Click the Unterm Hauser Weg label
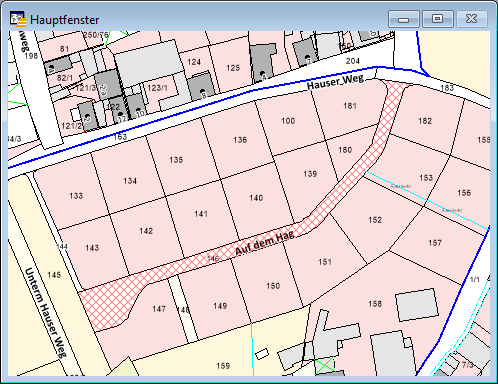Image resolution: width=498 pixels, height=384 pixels. pyautogui.click(x=45, y=312)
